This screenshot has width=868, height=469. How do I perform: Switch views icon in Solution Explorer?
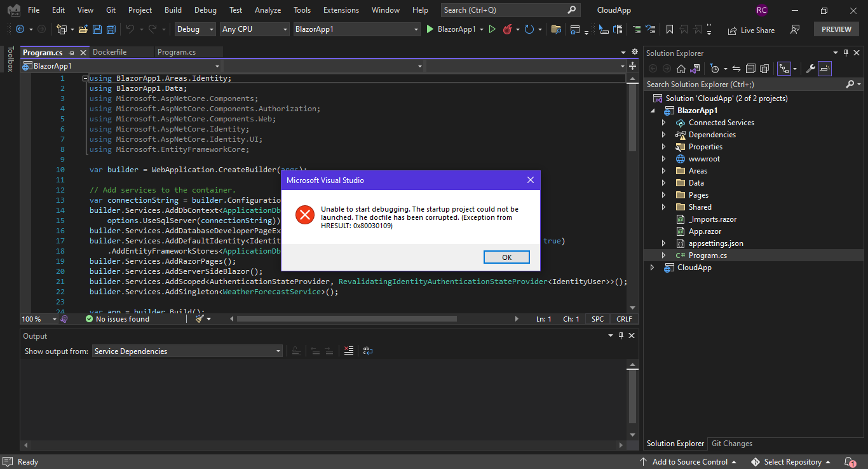click(695, 69)
